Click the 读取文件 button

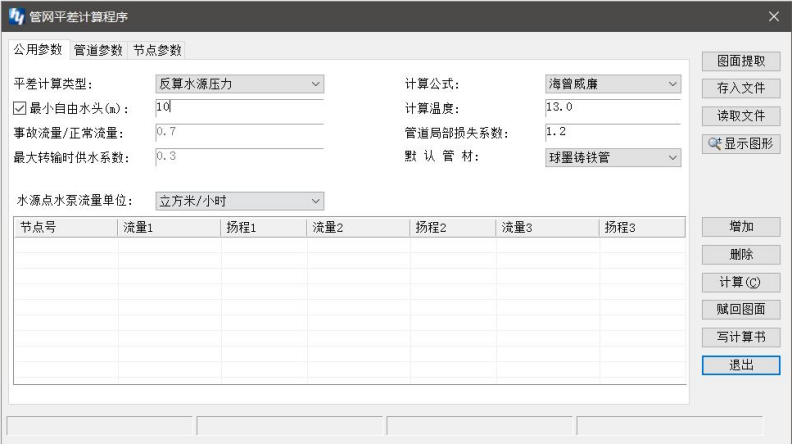(741, 116)
